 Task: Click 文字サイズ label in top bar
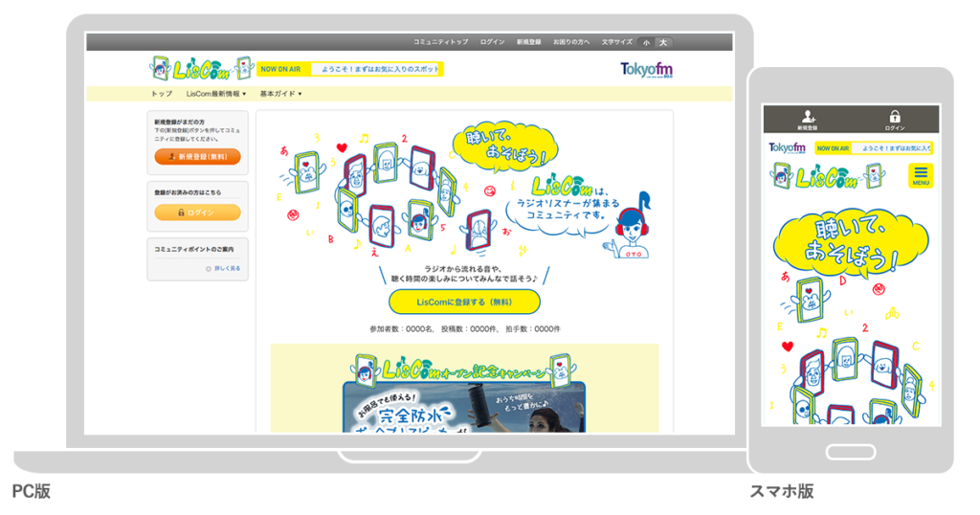(617, 42)
